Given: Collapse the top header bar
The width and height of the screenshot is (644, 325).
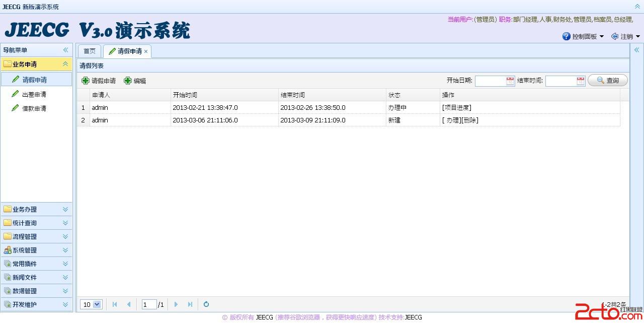Looking at the screenshot, I should coord(637,6).
